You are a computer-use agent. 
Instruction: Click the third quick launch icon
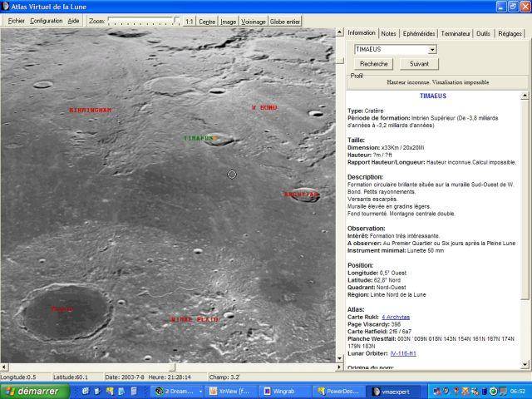110,392
